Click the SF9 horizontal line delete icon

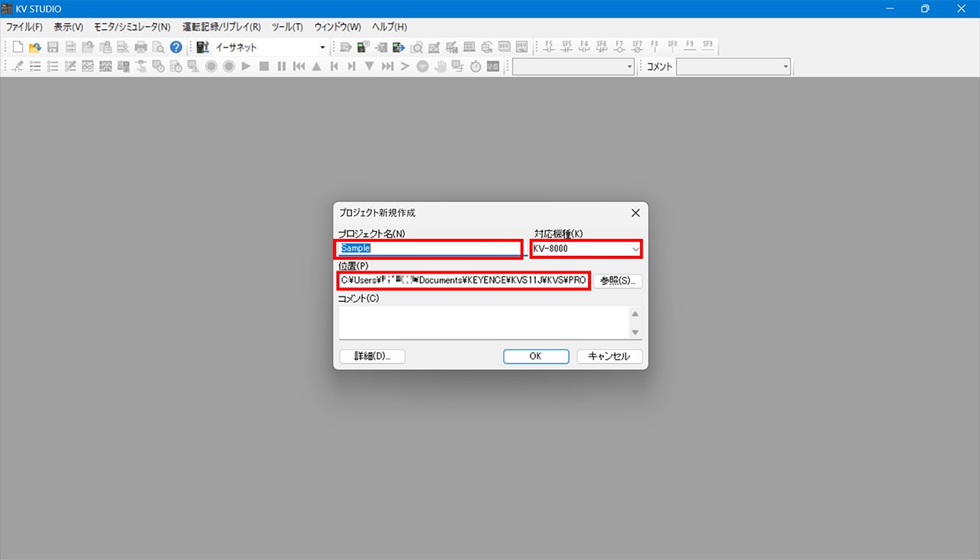pyautogui.click(x=707, y=47)
